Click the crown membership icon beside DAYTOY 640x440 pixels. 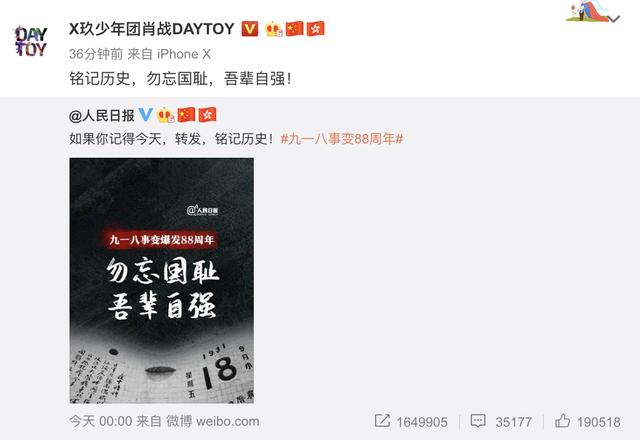click(x=273, y=29)
